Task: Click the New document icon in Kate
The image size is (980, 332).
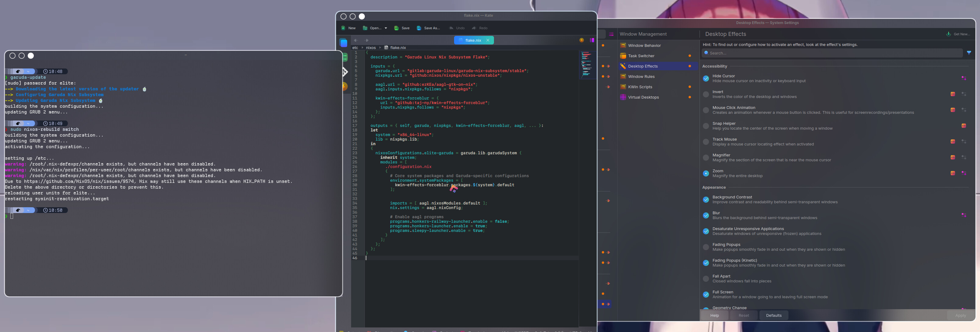Action: 343,28
